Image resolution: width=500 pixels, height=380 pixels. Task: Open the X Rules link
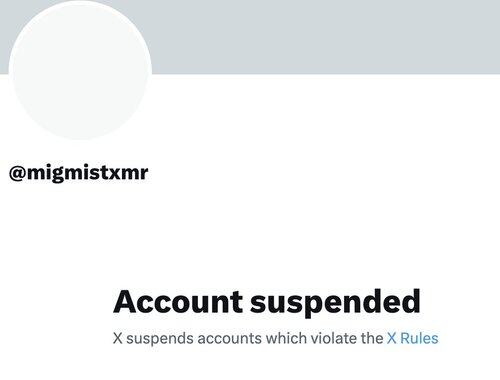tap(412, 338)
